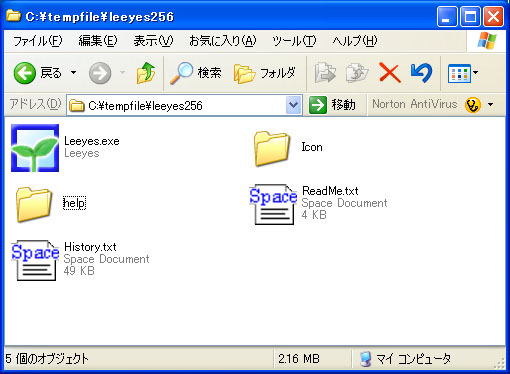Open the Views icon menu

(463, 73)
